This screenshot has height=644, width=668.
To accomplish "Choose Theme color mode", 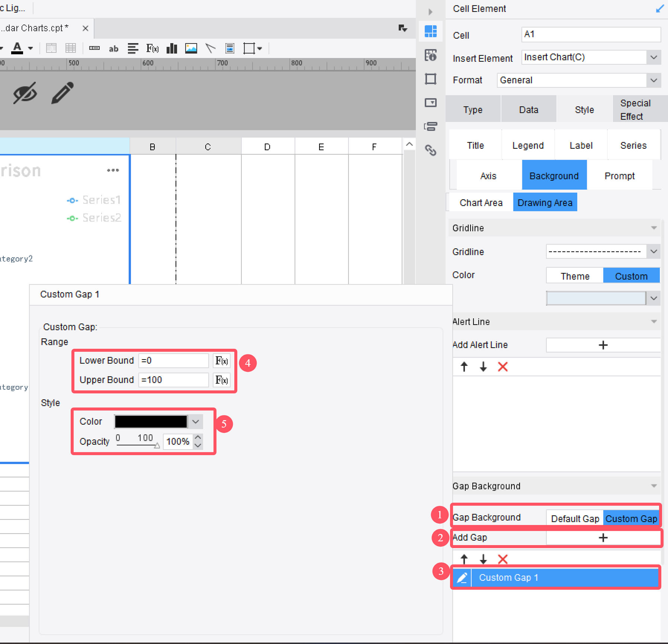I will (575, 276).
